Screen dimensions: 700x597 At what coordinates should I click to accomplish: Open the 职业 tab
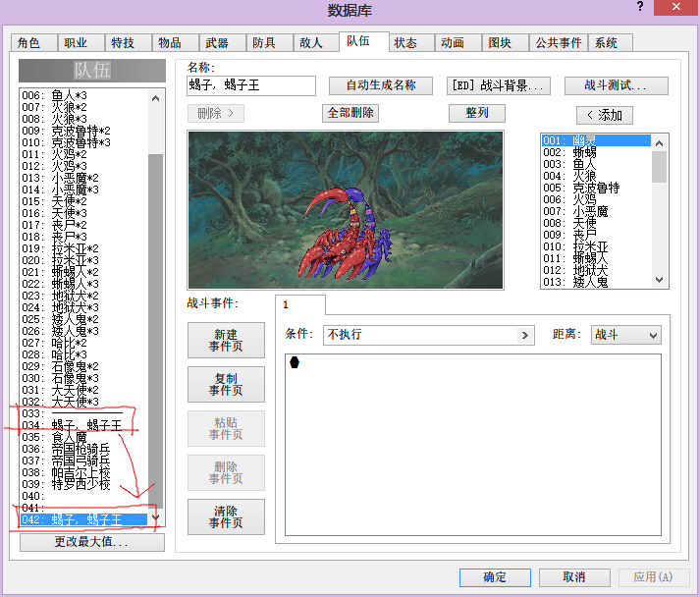[81, 43]
